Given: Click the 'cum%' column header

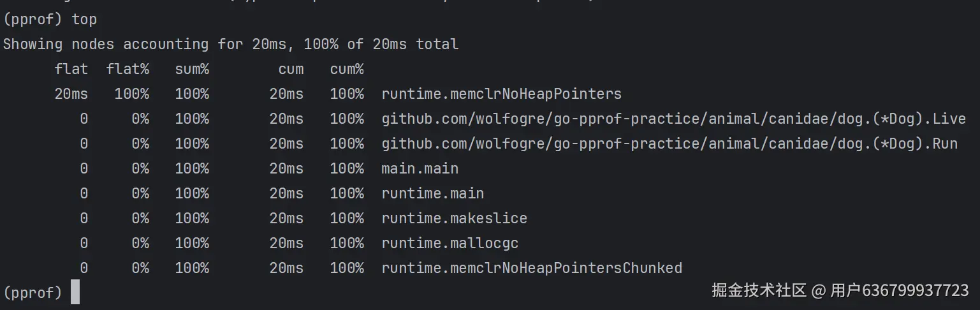Looking at the screenshot, I should click(347, 69).
